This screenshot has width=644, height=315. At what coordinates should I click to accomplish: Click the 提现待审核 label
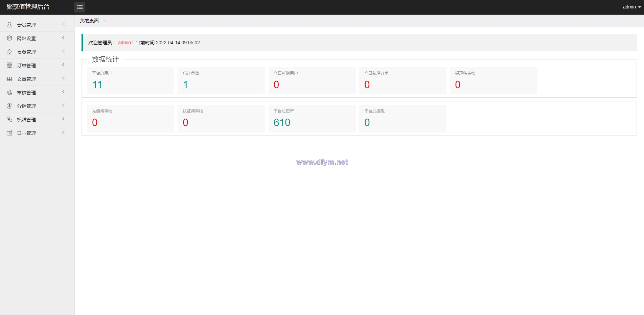(465, 73)
